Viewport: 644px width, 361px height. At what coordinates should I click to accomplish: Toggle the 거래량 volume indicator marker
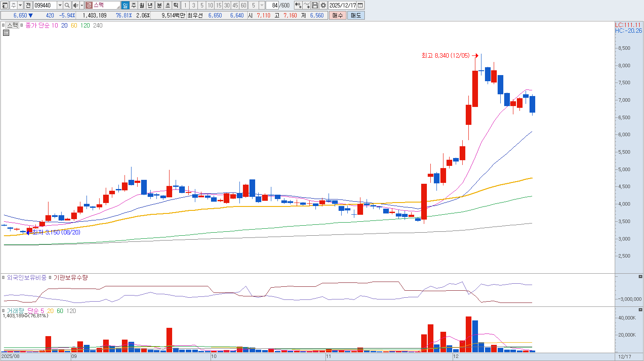click(x=3, y=311)
